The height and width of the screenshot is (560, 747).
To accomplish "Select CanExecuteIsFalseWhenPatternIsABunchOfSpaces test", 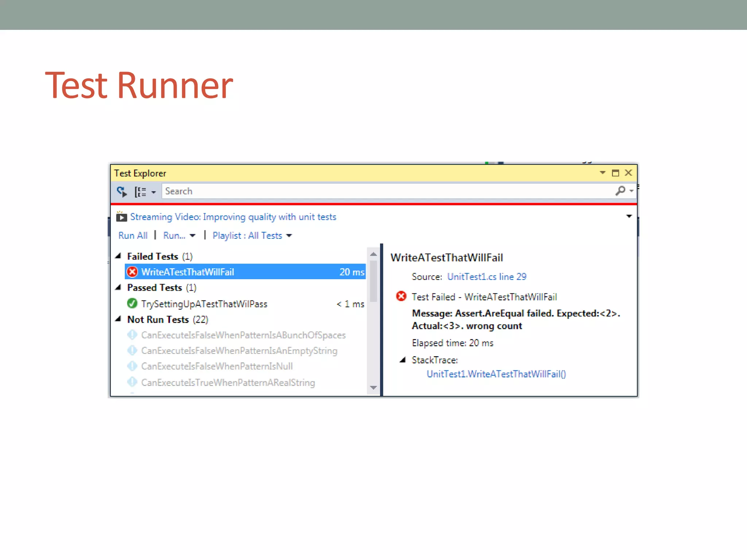I will point(243,335).
